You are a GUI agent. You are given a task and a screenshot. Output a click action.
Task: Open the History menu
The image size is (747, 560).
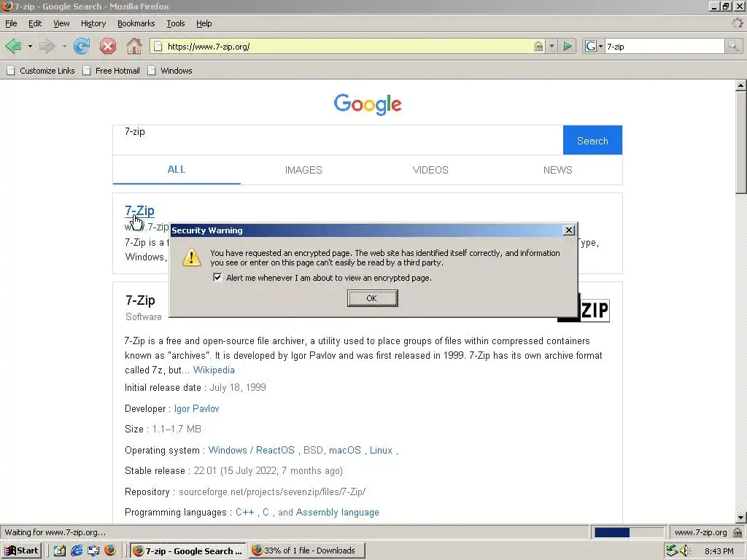tap(93, 23)
